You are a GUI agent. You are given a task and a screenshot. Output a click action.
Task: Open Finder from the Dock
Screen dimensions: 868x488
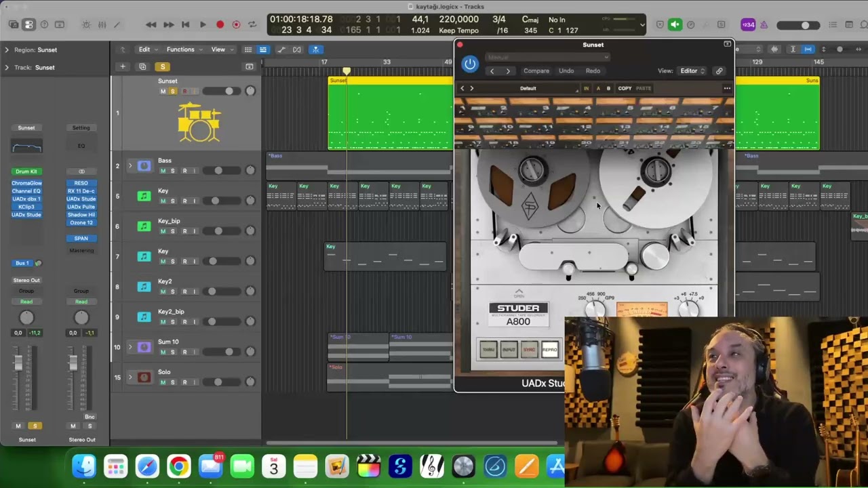(x=84, y=466)
